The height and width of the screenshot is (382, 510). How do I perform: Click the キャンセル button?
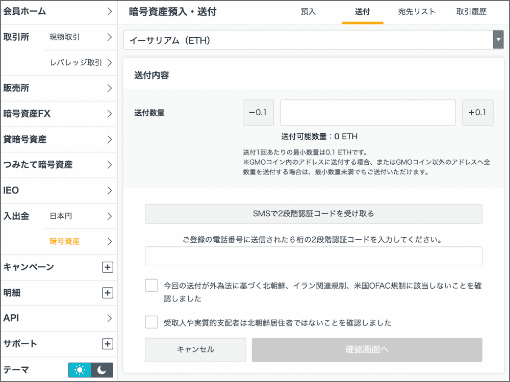pos(195,350)
